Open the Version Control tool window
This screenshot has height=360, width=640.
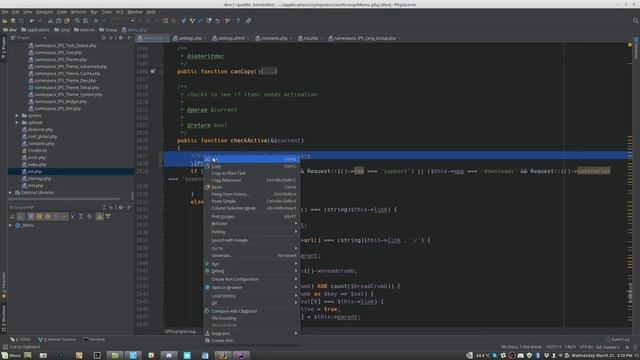[x=57, y=340]
